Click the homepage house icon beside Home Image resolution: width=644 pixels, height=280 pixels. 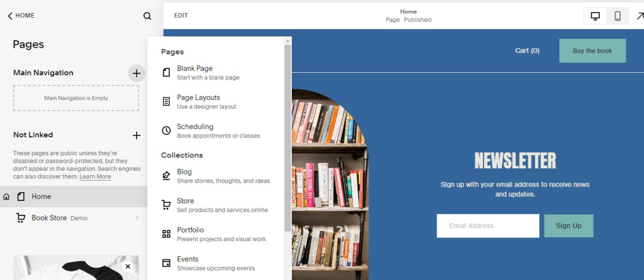[x=6, y=197]
